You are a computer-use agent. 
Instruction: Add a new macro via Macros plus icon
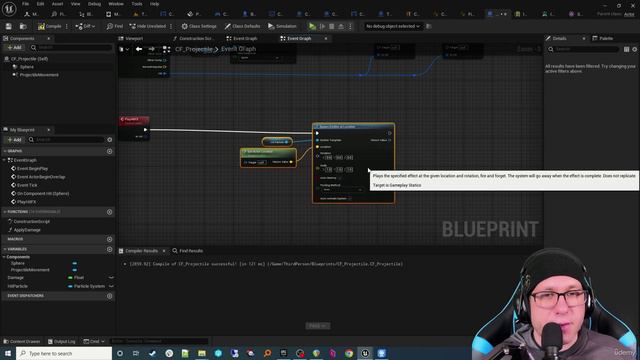(x=109, y=239)
